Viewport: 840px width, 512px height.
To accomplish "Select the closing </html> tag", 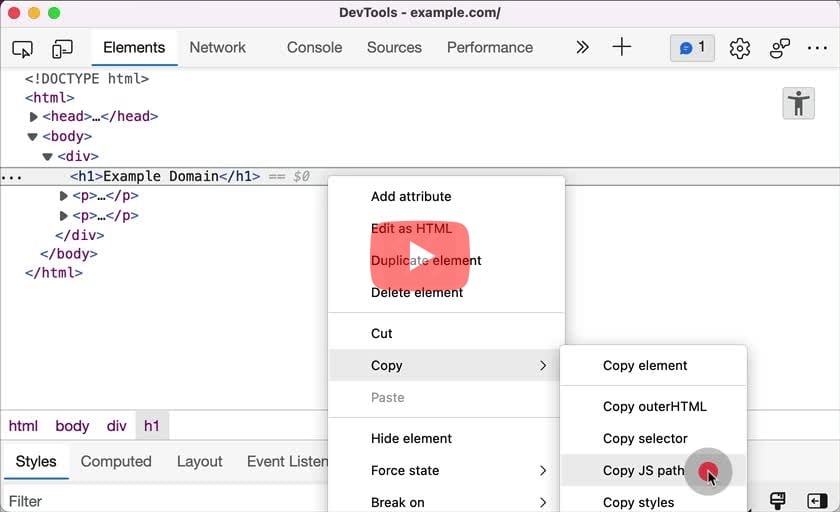I will (x=54, y=274).
